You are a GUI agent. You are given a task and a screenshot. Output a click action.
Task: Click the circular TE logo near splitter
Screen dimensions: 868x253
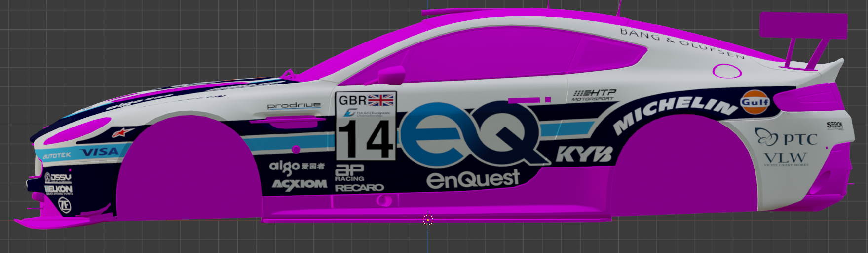[x=65, y=205]
